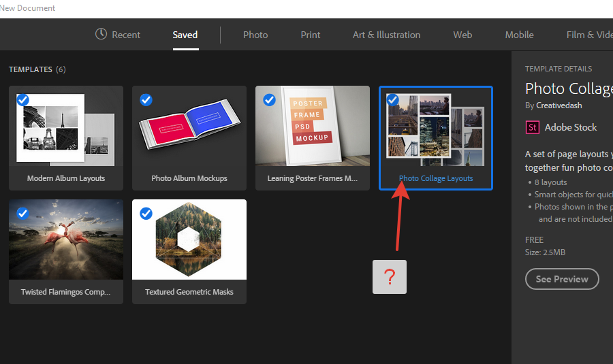
Task: Toggle checkmark on Modern Album Layouts template
Action: [x=22, y=100]
